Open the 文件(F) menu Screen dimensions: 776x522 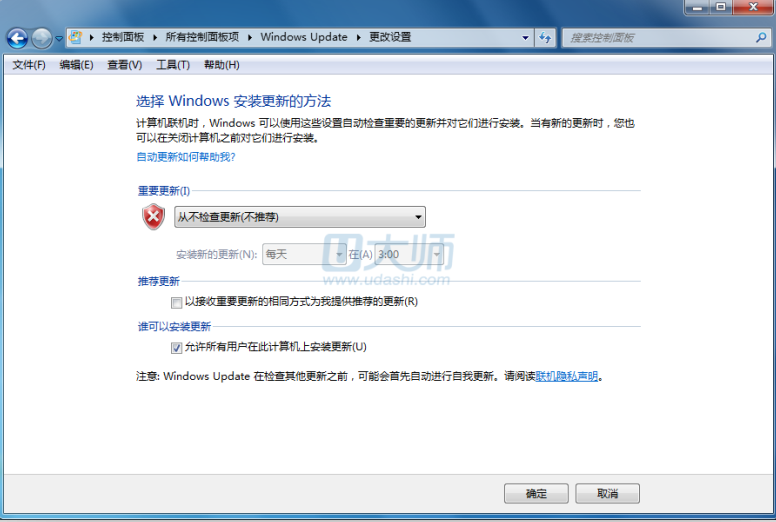tap(29, 65)
